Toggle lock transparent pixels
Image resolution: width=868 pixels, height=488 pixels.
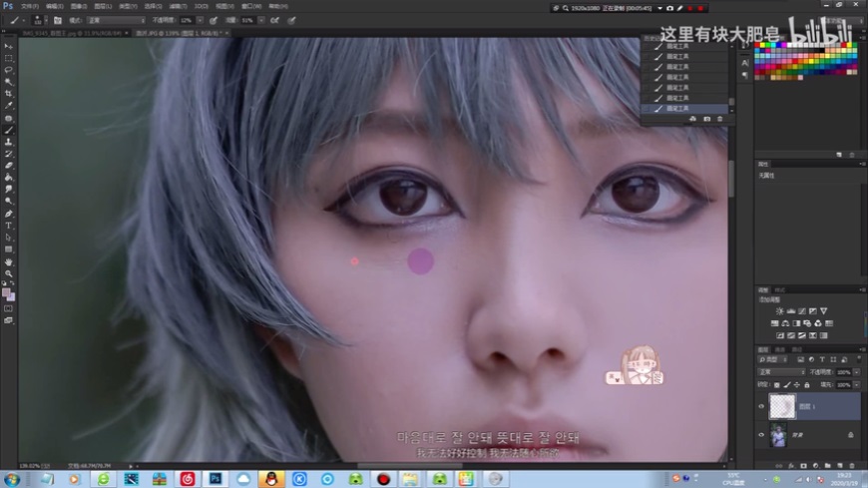[776, 385]
